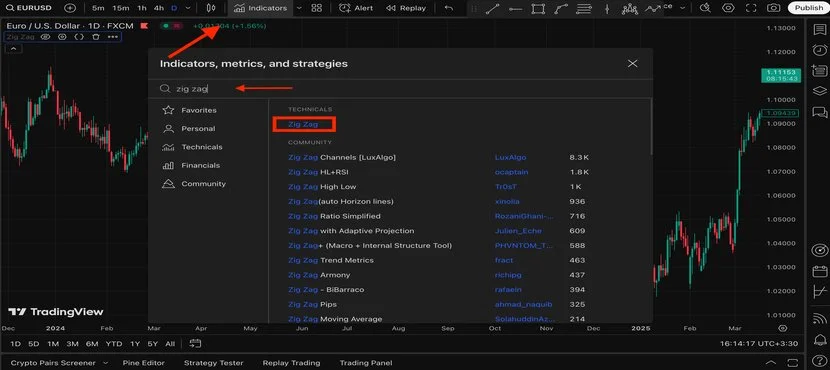Image resolution: width=830 pixels, height=370 pixels.
Task: Click the add symbol plus icon
Action: pyautogui.click(x=70, y=8)
